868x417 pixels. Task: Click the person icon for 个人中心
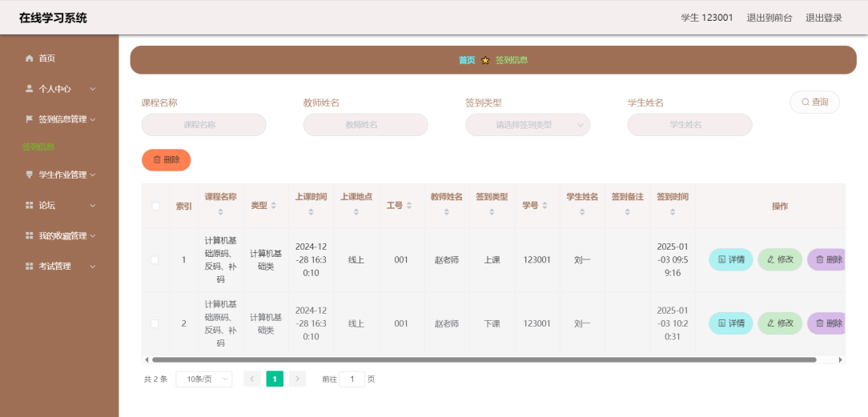30,89
